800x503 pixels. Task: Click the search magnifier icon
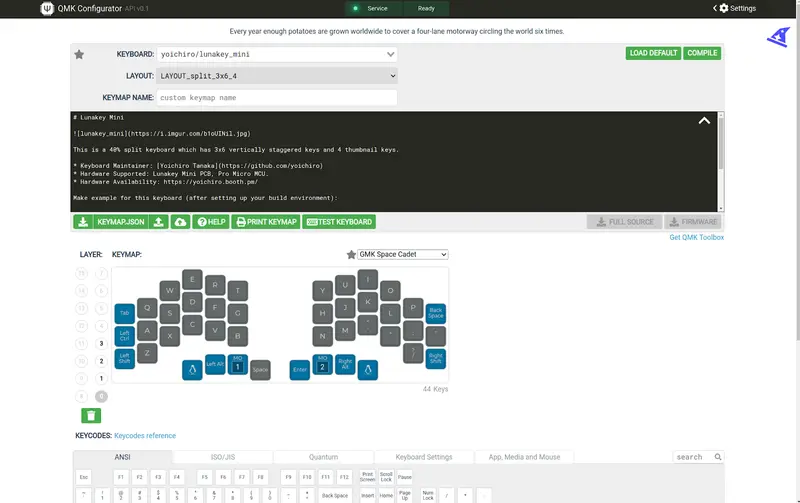tap(718, 457)
